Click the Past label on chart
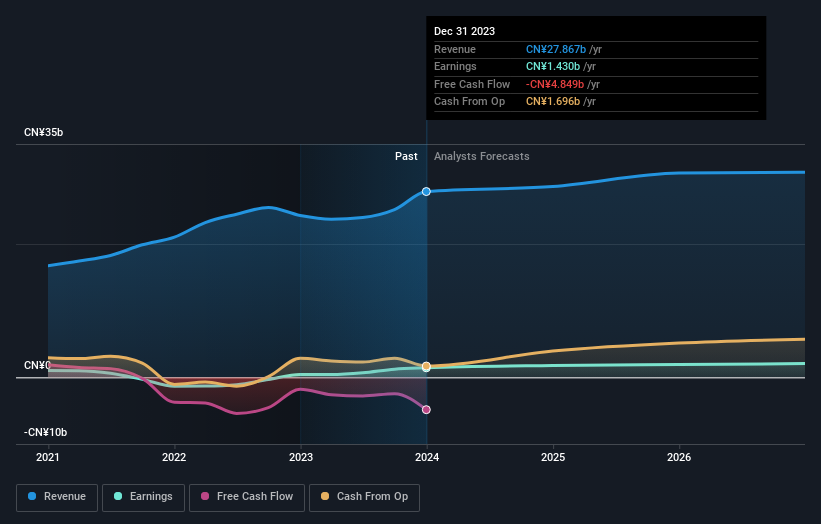 (406, 156)
